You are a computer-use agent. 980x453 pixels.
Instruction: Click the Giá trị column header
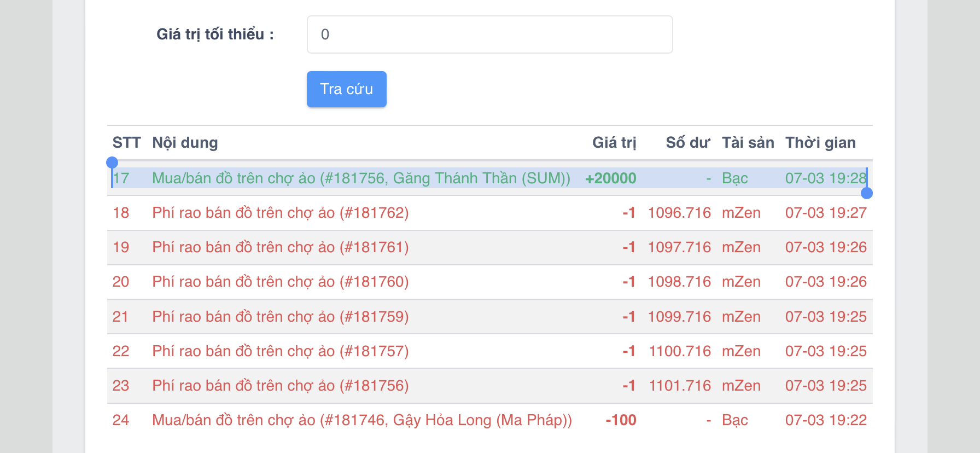(614, 143)
